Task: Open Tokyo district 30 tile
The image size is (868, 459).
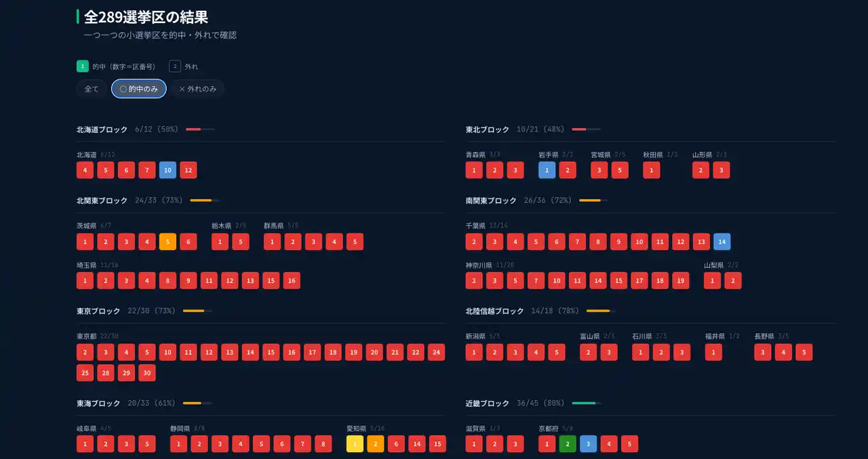Action: (x=147, y=373)
